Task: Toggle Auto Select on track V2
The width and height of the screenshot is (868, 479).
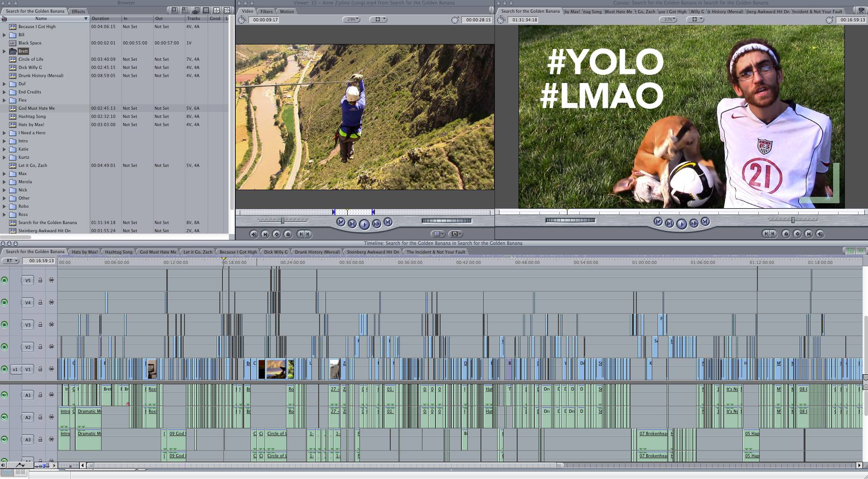Action: [x=51, y=347]
